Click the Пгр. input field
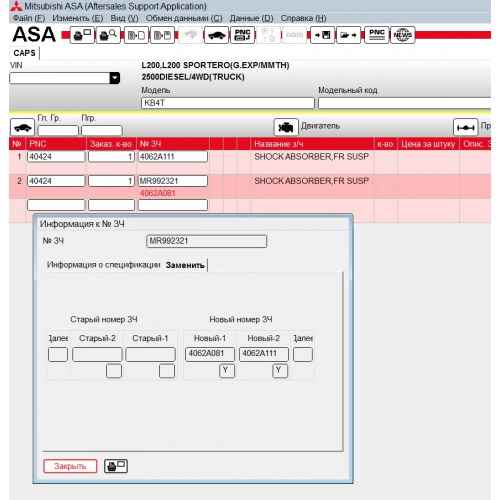The width and height of the screenshot is (500, 500). pos(102,130)
